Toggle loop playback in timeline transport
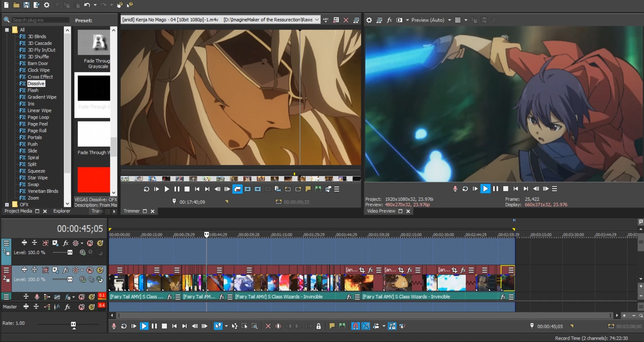The width and height of the screenshot is (644, 342). point(124,326)
